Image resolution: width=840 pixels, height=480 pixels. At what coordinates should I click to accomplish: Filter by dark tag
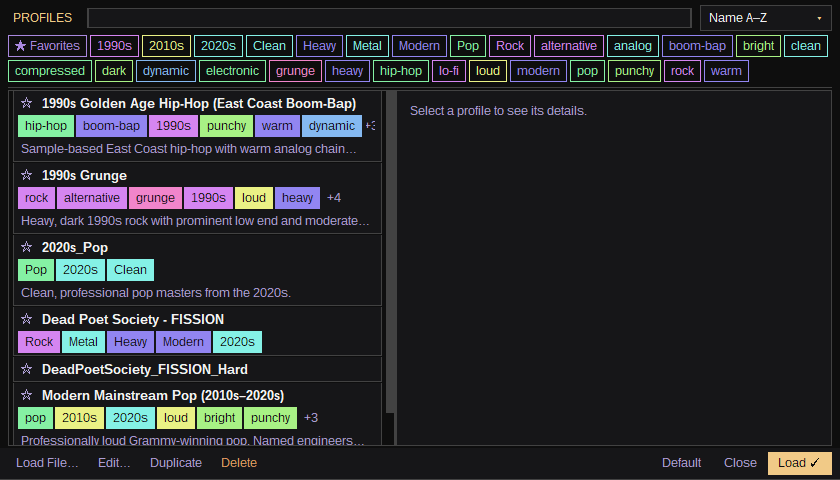pyautogui.click(x=114, y=71)
